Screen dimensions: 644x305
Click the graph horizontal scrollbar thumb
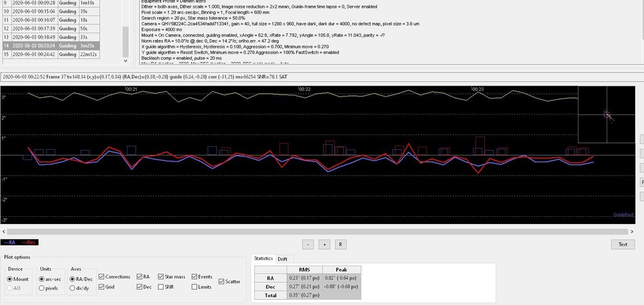[x=317, y=232]
